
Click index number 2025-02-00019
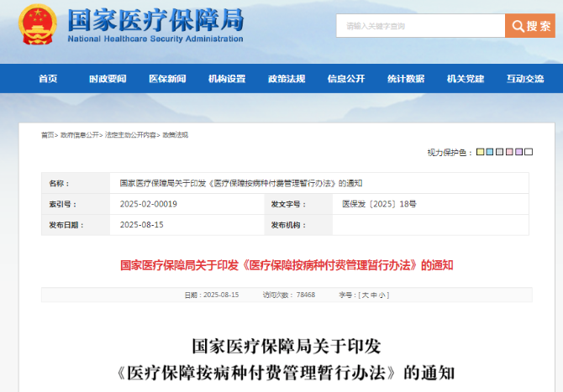coord(148,204)
